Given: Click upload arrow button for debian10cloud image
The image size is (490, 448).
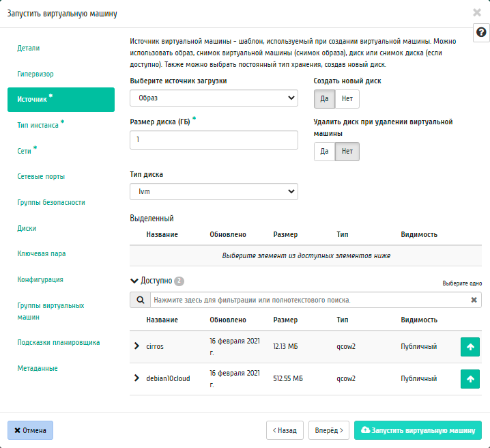Looking at the screenshot, I should (470, 378).
